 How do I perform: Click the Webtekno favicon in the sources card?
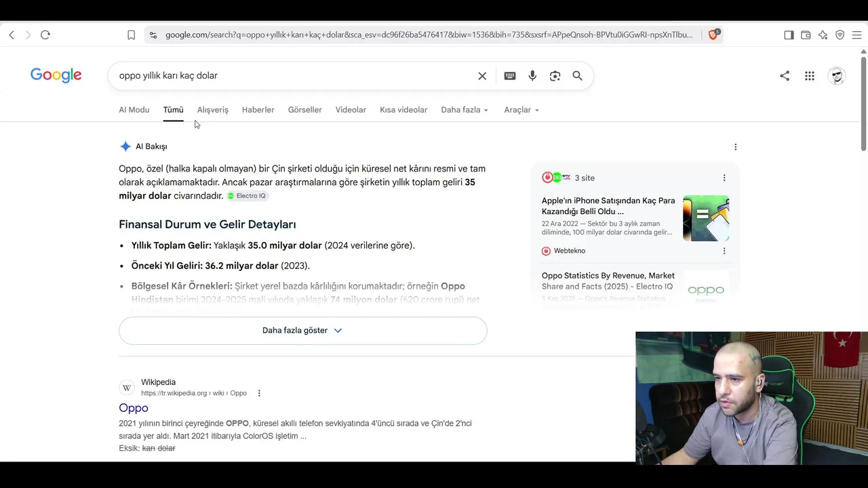pyautogui.click(x=546, y=251)
